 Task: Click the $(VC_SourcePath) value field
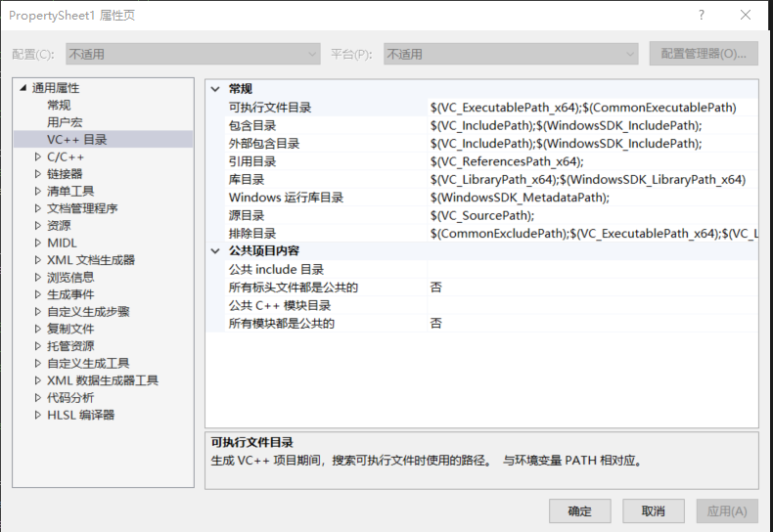tap(593, 215)
